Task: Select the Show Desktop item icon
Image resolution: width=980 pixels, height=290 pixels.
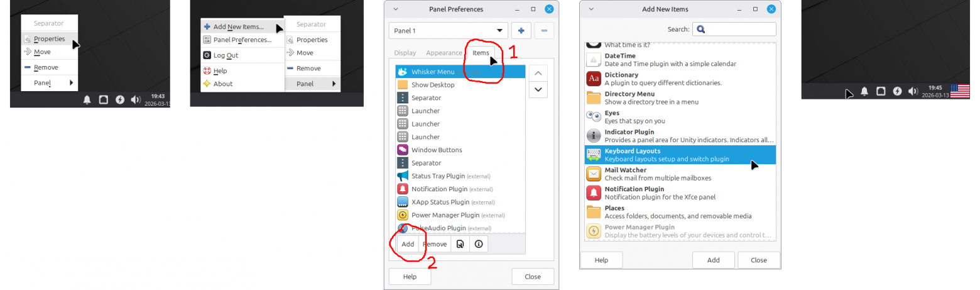Action: (403, 85)
